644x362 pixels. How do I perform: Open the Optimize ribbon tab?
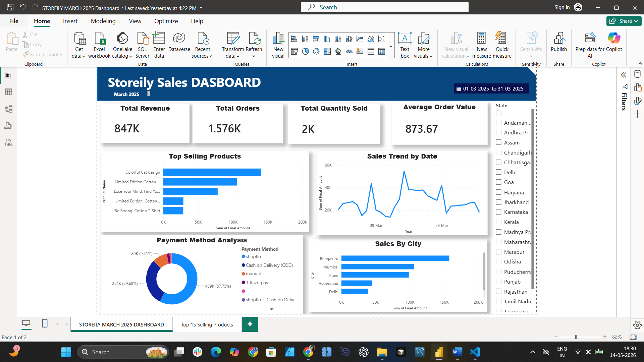(166, 21)
